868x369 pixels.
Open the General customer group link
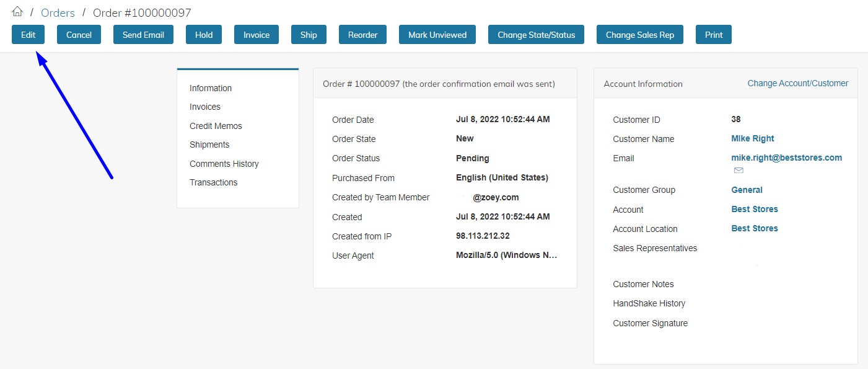747,190
